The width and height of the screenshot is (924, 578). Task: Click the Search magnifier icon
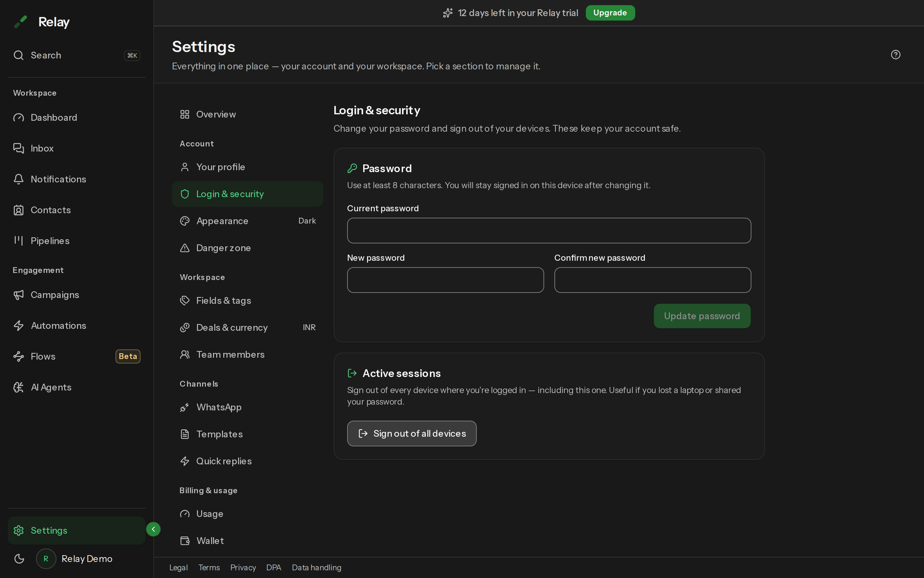pos(18,55)
